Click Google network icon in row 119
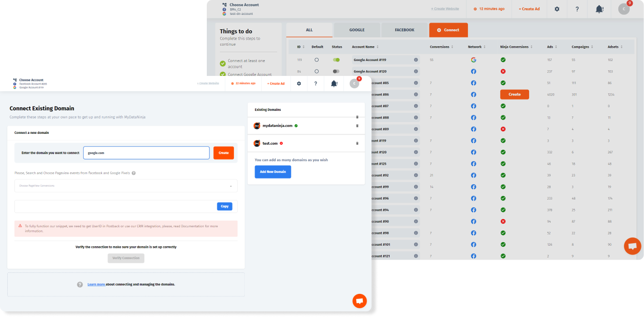Screen dimensions: 644x317 (x=474, y=60)
